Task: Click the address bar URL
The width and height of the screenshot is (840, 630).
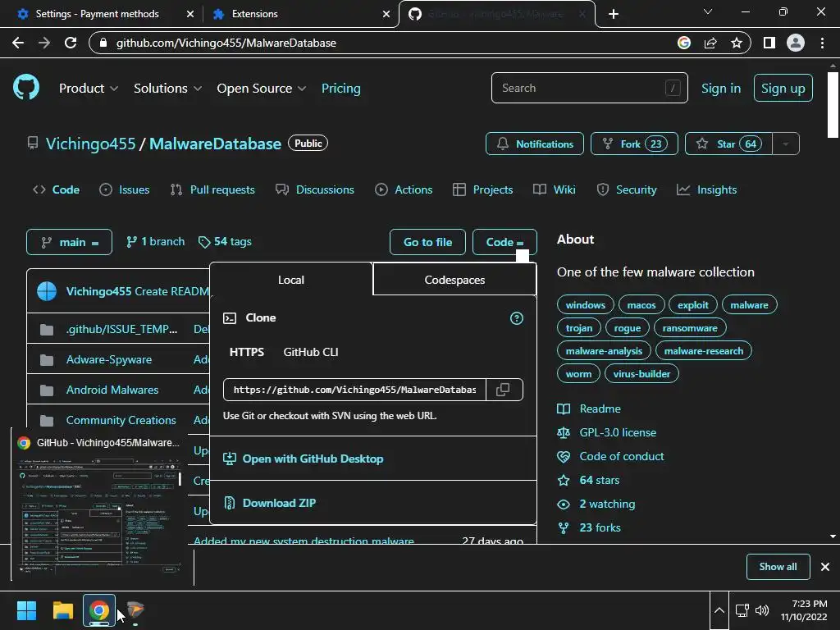Action: click(x=226, y=43)
